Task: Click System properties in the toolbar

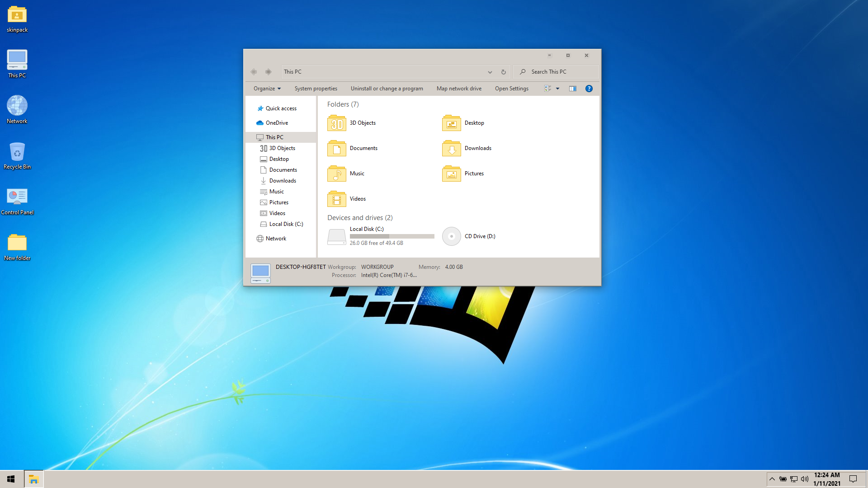Action: click(x=316, y=89)
